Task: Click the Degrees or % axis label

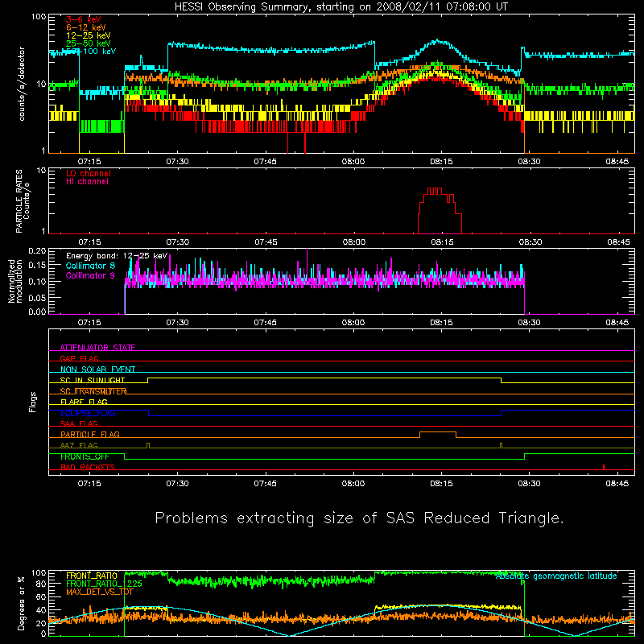Action: 22,603
